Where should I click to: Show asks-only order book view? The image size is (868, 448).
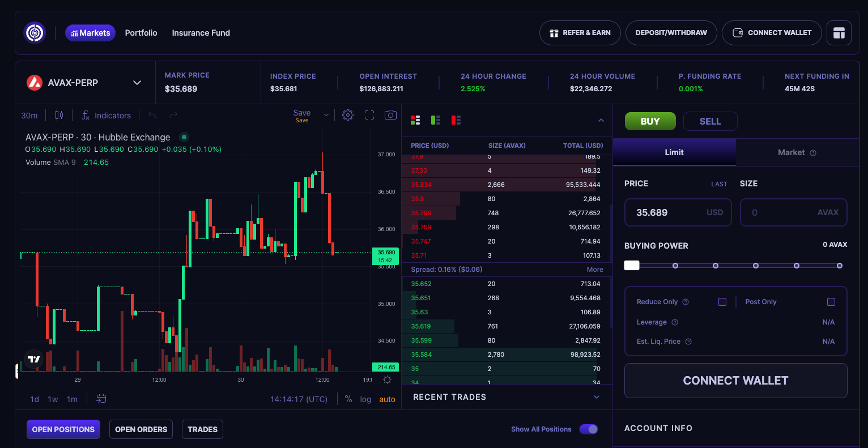coord(456,120)
